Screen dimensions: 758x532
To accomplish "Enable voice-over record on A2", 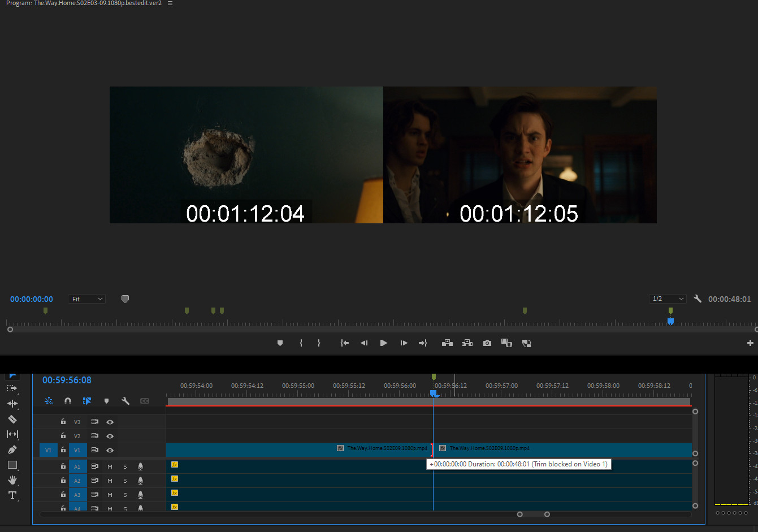I will click(x=140, y=481).
